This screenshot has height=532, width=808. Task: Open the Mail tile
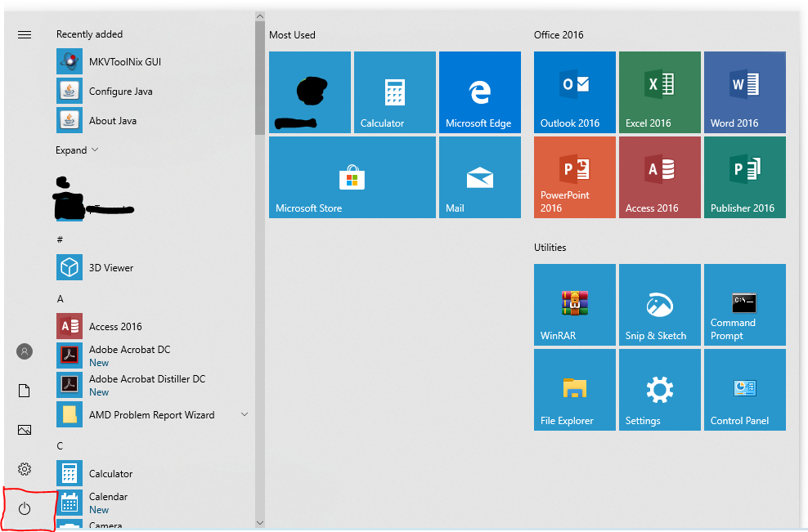pos(480,177)
